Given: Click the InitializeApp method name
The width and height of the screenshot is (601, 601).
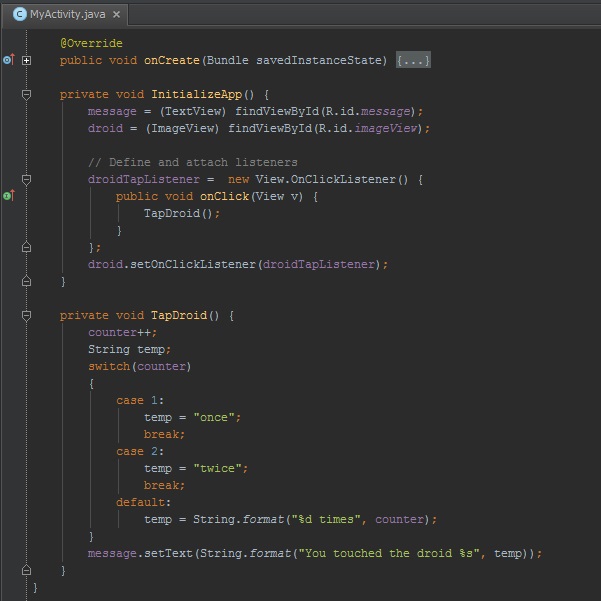Looking at the screenshot, I should [197, 94].
